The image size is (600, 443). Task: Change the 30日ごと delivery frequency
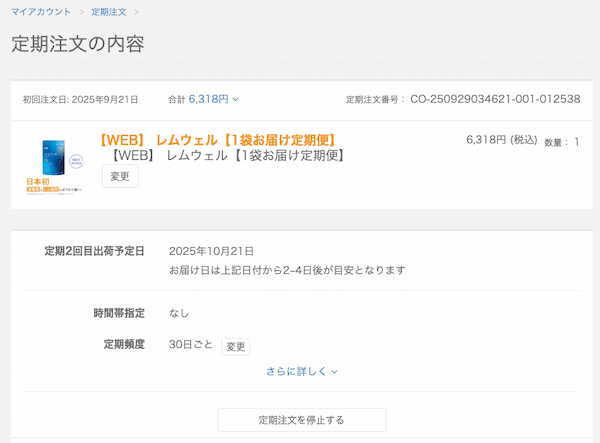[x=235, y=346]
